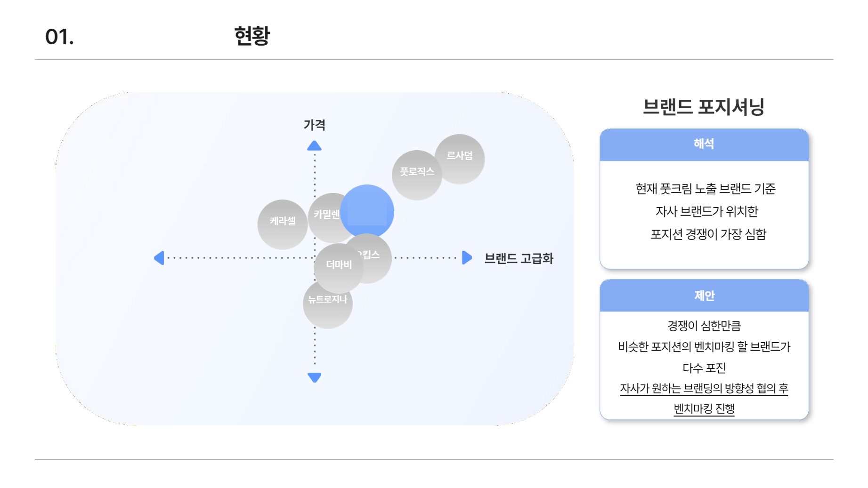Click the left arrow on the horizontal axis
This screenshot has width=868, height=488.
(x=159, y=258)
